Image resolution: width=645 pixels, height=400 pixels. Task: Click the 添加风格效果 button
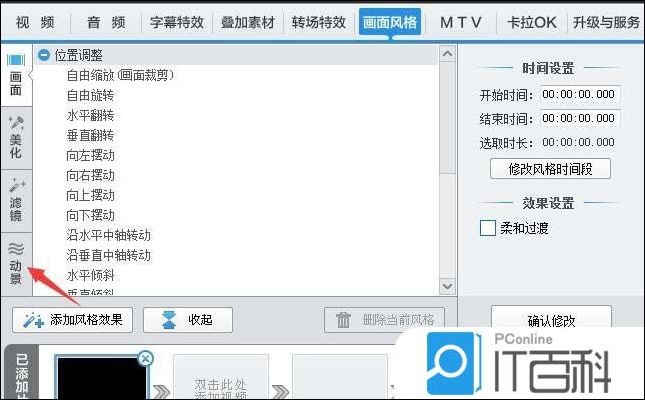(73, 320)
